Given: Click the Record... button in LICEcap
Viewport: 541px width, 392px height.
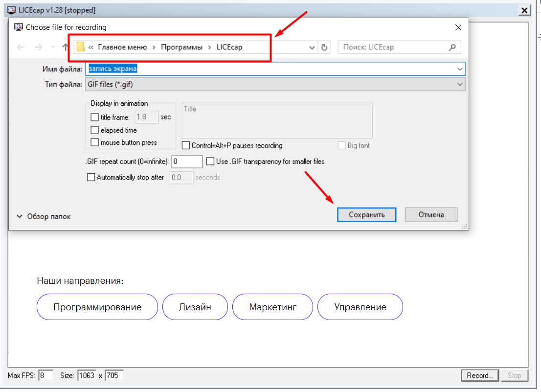Looking at the screenshot, I should click(x=480, y=375).
